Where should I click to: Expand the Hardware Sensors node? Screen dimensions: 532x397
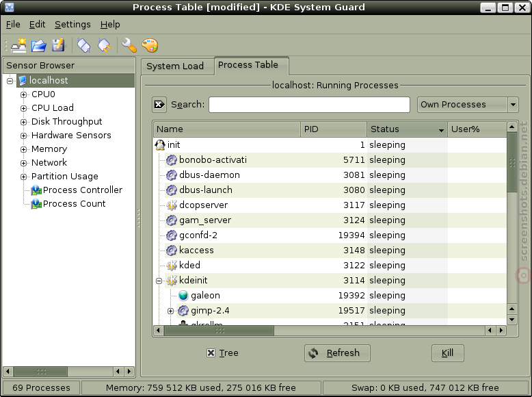[x=23, y=136]
